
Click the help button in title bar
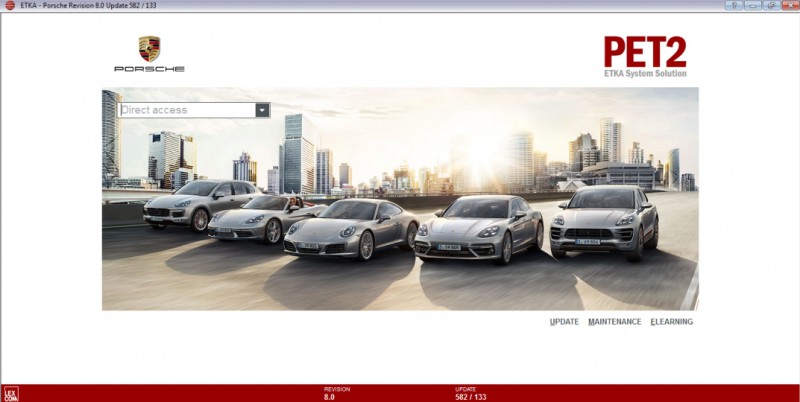point(734,5)
